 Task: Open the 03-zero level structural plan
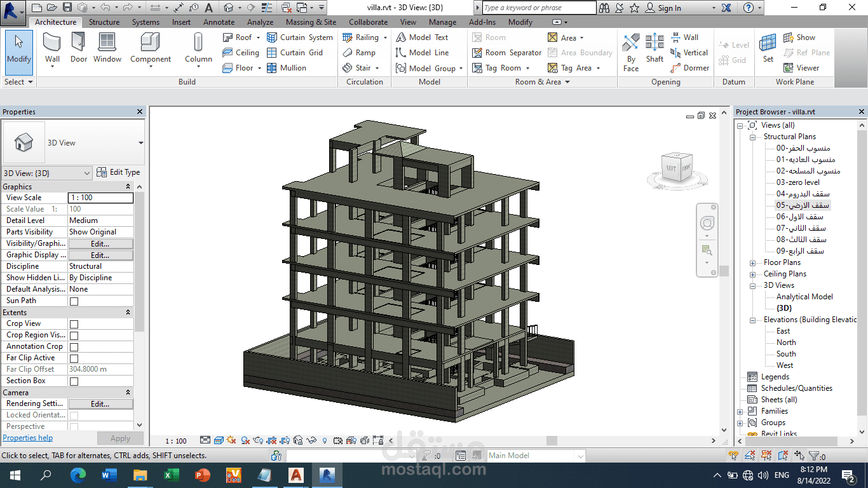pyautogui.click(x=797, y=182)
